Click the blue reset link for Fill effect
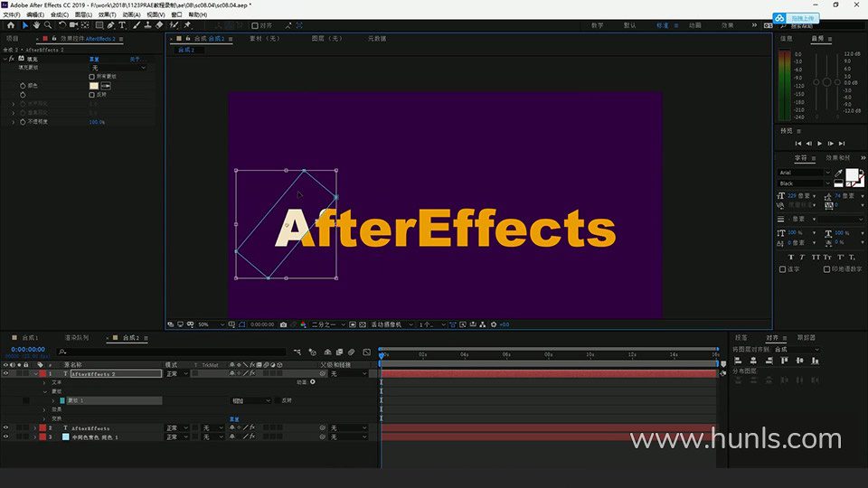Screen dimensions: 868x488 (94, 60)
